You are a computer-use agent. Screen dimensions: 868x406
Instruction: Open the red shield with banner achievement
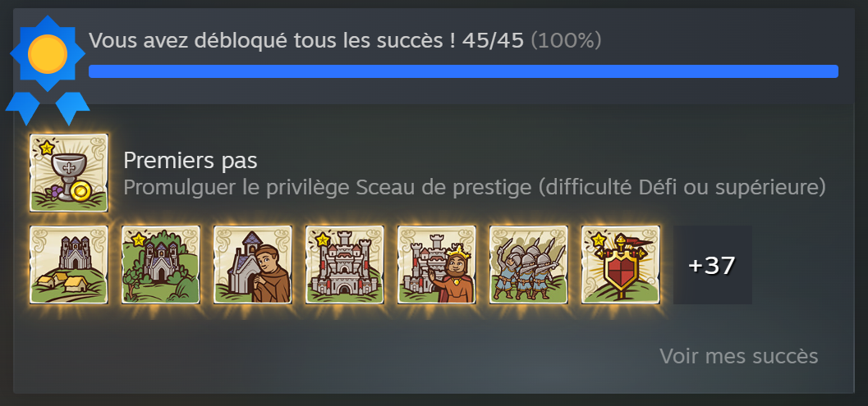(x=620, y=265)
